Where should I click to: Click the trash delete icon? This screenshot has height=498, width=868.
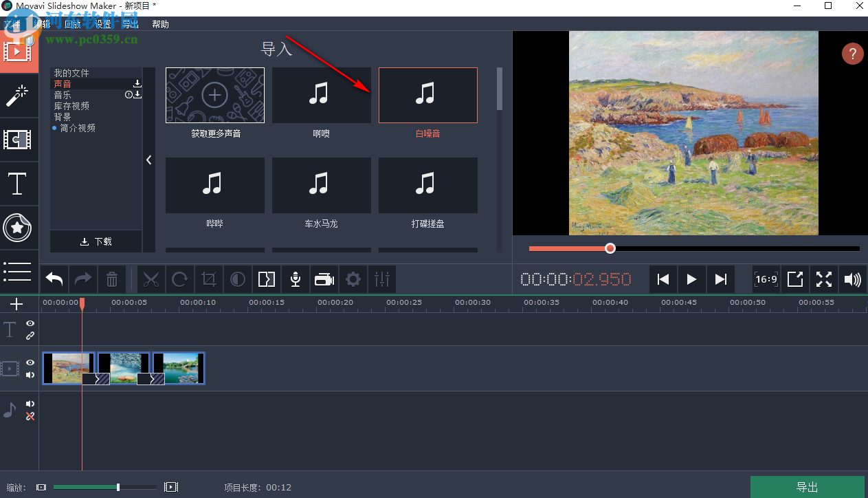pos(112,279)
